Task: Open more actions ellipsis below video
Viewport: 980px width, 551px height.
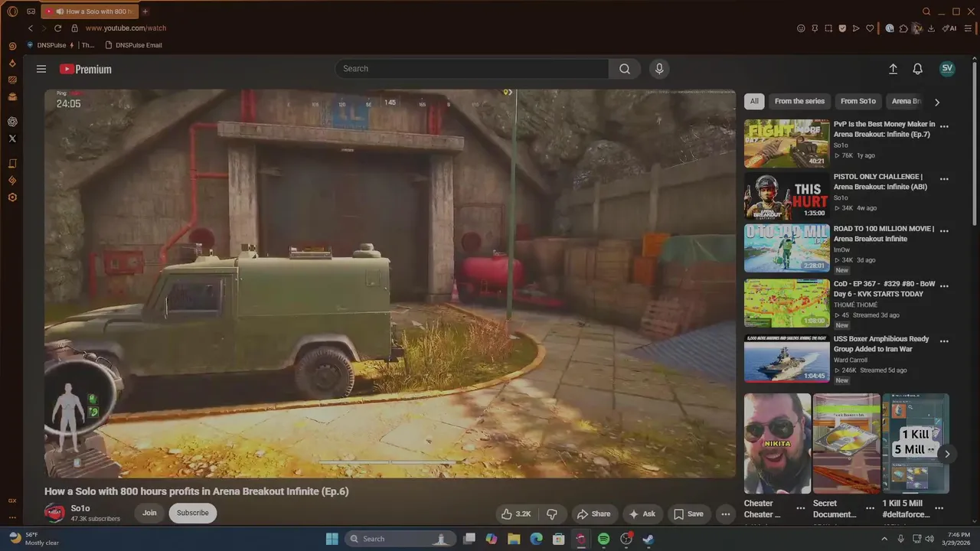Action: pyautogui.click(x=725, y=514)
